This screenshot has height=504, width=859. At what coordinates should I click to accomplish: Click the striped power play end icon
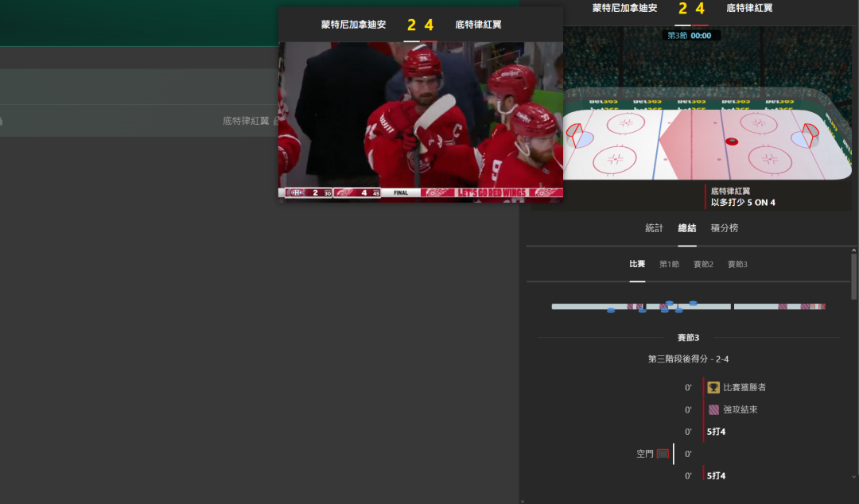tap(713, 409)
